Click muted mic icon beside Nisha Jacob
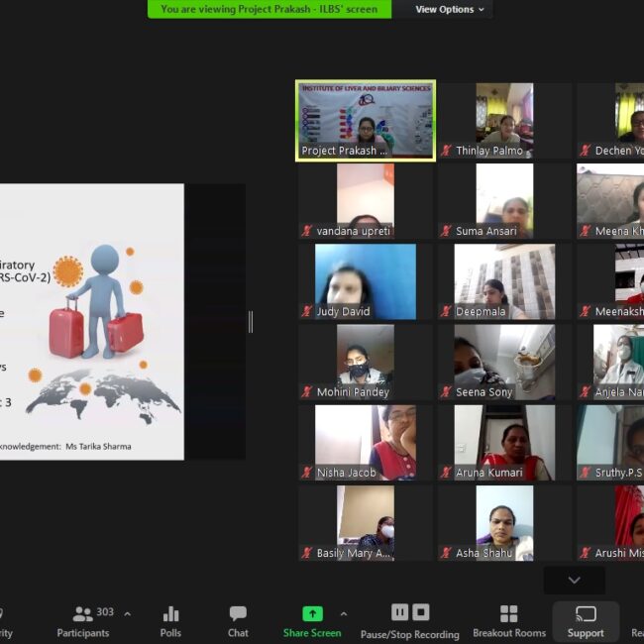644x644 pixels. [x=307, y=473]
